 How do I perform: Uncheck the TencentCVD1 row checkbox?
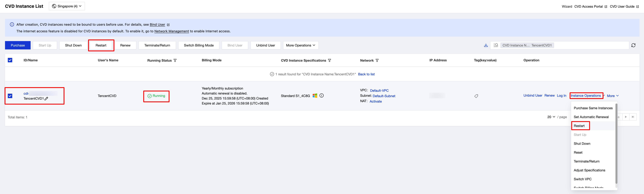[x=10, y=96]
